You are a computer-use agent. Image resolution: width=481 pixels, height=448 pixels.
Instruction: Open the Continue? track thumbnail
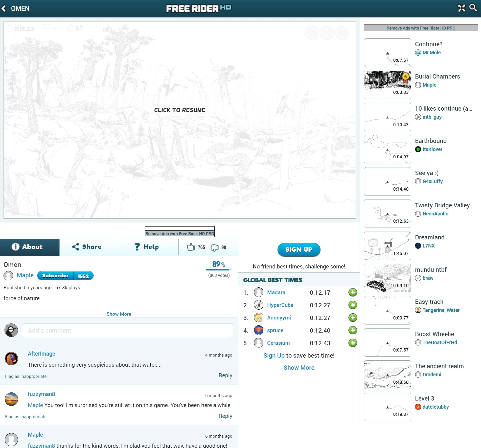coord(387,53)
